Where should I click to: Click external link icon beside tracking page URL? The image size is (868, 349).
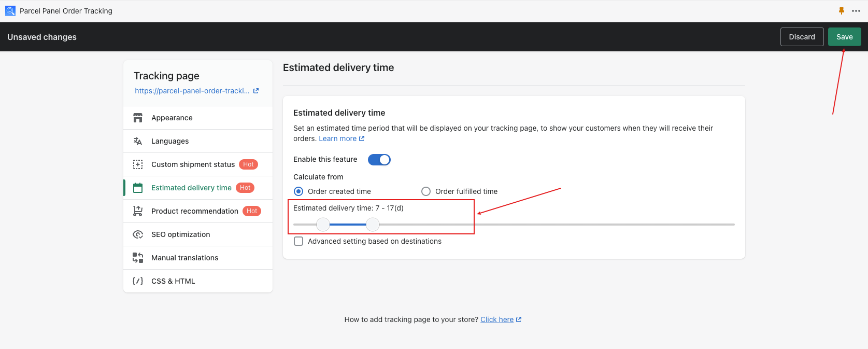pos(255,91)
